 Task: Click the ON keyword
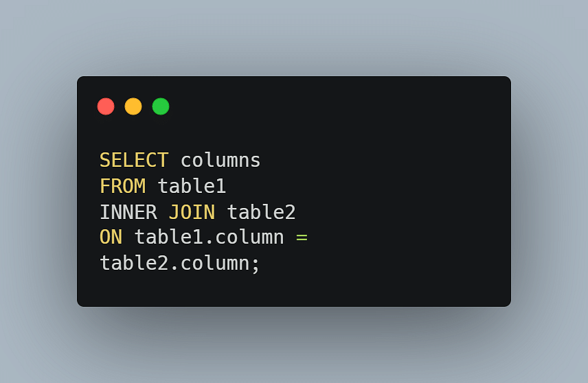click(x=111, y=237)
